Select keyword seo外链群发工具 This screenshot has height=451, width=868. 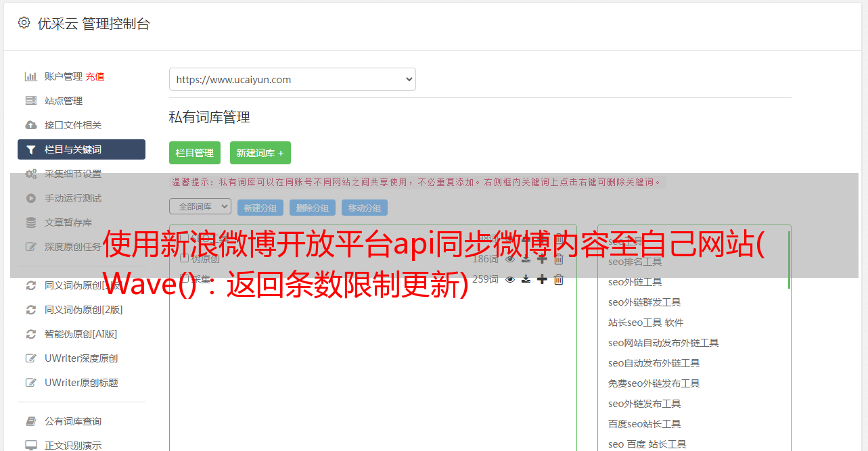click(645, 302)
